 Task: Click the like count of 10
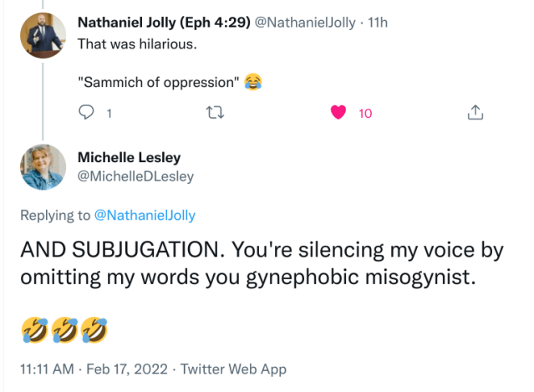coord(365,114)
